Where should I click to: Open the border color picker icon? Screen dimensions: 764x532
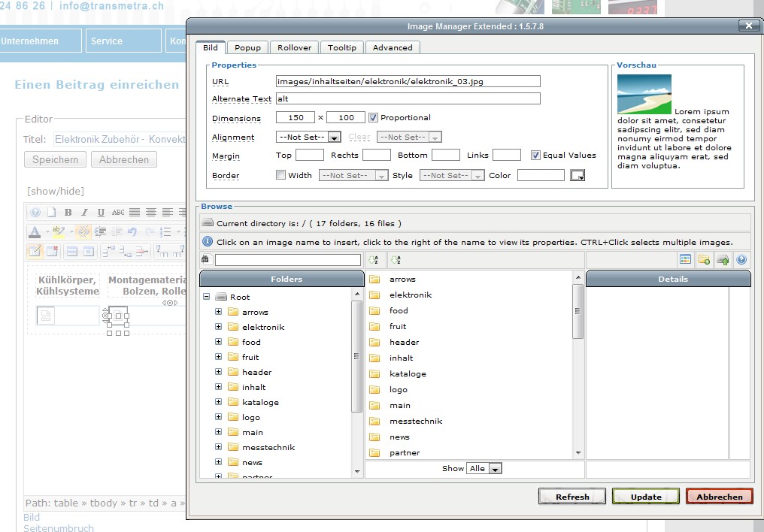click(x=577, y=175)
